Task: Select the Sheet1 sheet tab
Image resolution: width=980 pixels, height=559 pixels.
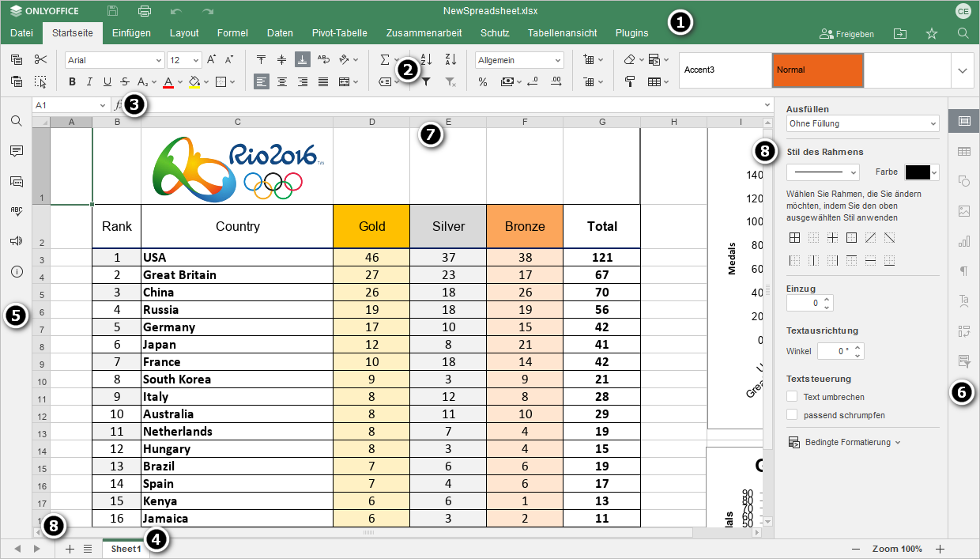Action: (x=126, y=549)
